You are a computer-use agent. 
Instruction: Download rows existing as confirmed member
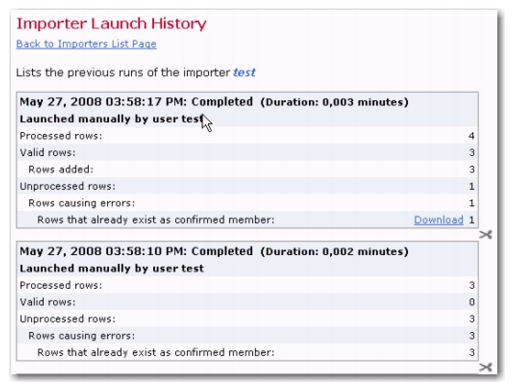point(439,220)
